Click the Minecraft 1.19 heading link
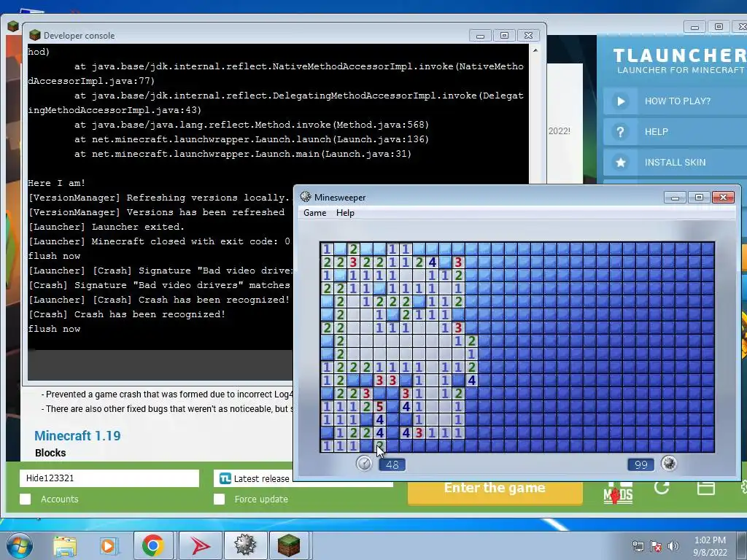 pos(77,436)
